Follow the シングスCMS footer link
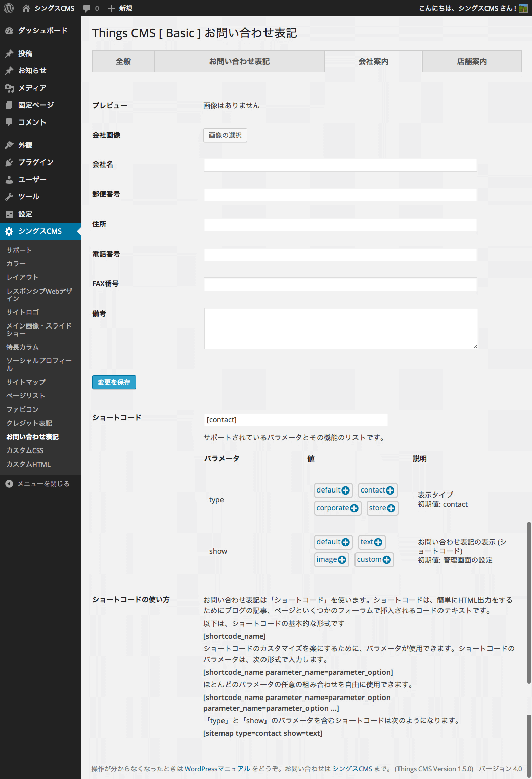The height and width of the screenshot is (779, 532). [352, 769]
